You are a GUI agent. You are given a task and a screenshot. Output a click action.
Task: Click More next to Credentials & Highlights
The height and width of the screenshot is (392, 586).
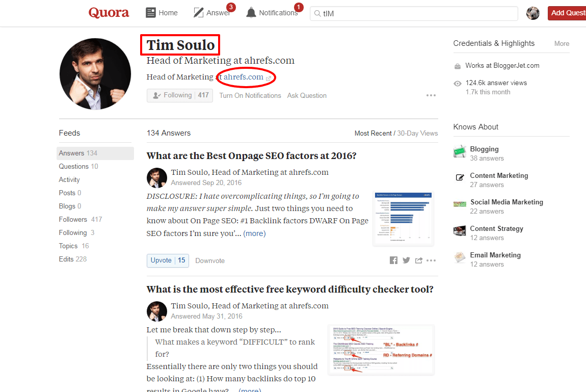[562, 44]
